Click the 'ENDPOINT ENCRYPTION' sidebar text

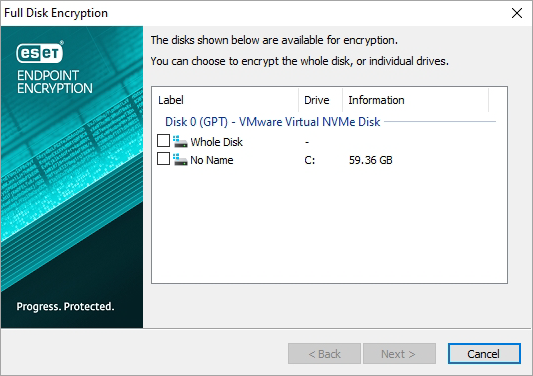(x=55, y=82)
